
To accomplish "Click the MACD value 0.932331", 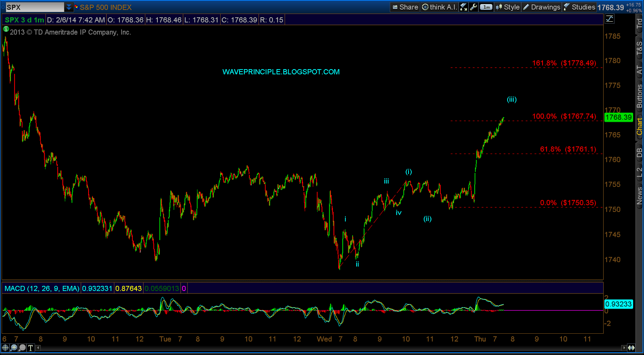I will click(x=97, y=288).
